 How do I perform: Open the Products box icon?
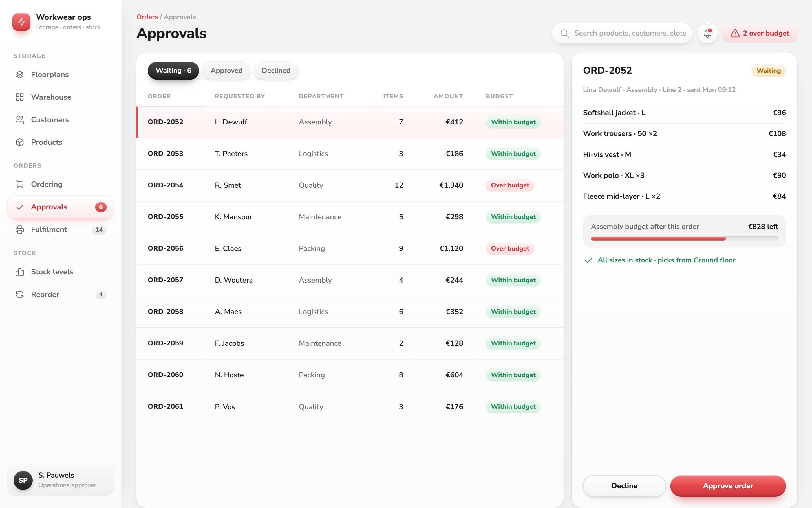pyautogui.click(x=20, y=142)
